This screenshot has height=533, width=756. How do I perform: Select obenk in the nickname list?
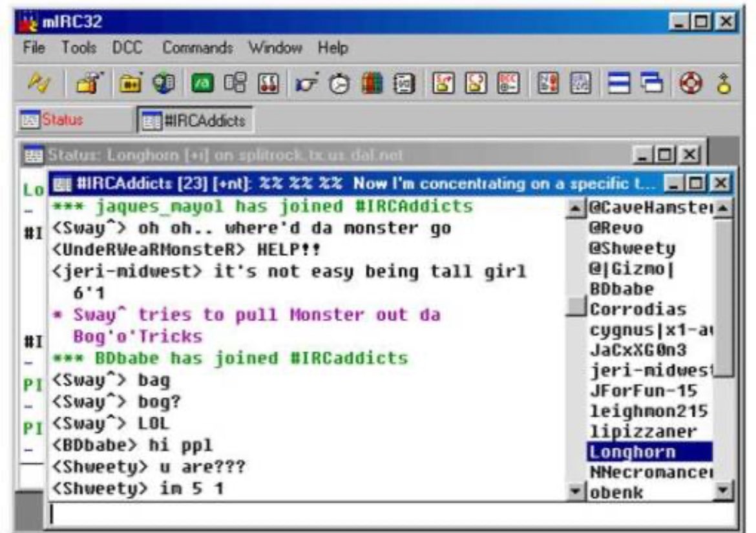tap(649, 492)
